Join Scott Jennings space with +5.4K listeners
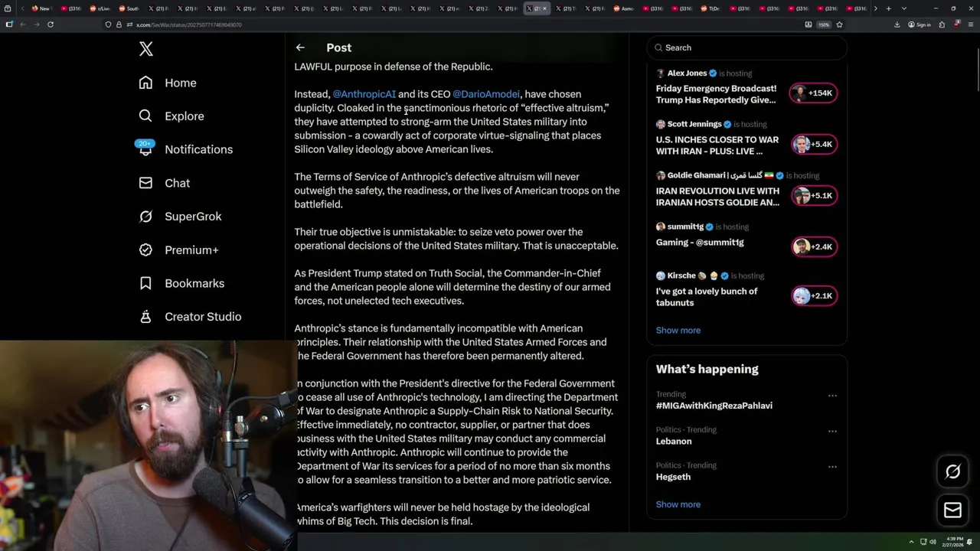The image size is (980, 551). (x=814, y=145)
